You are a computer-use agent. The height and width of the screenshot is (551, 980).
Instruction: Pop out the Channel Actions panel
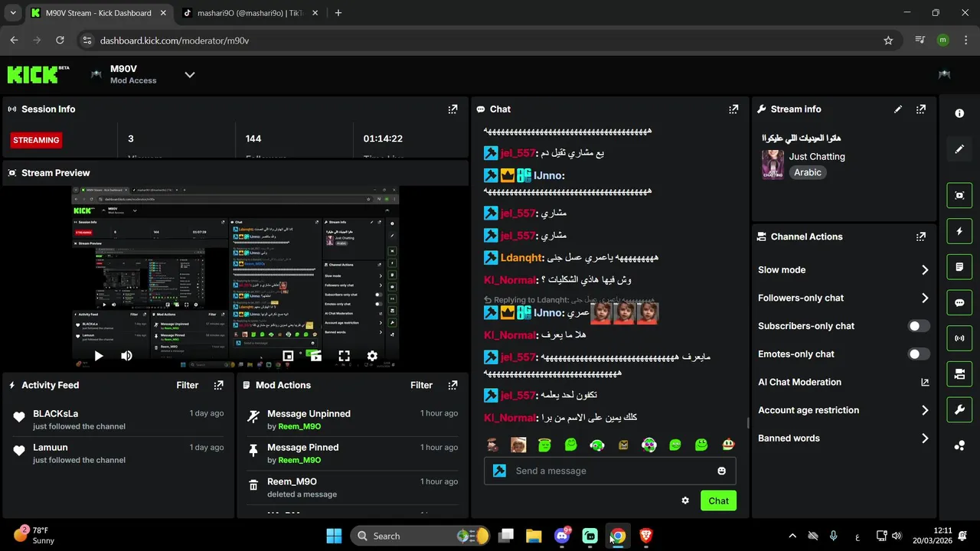(921, 237)
